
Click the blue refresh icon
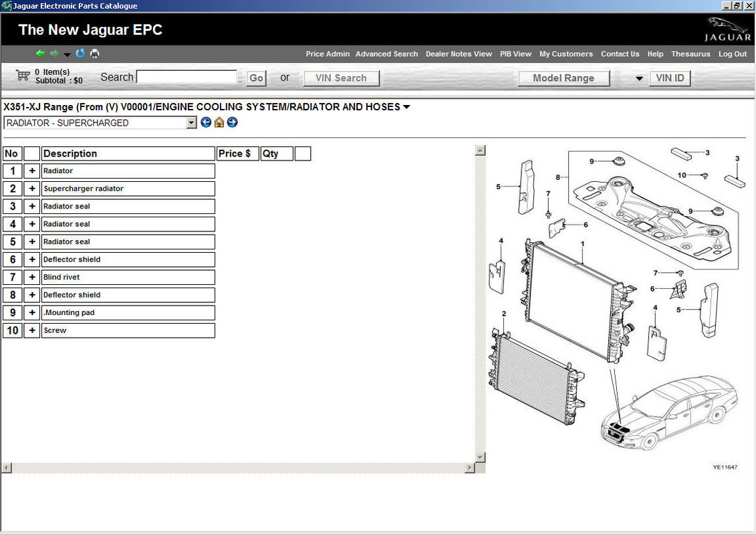80,53
